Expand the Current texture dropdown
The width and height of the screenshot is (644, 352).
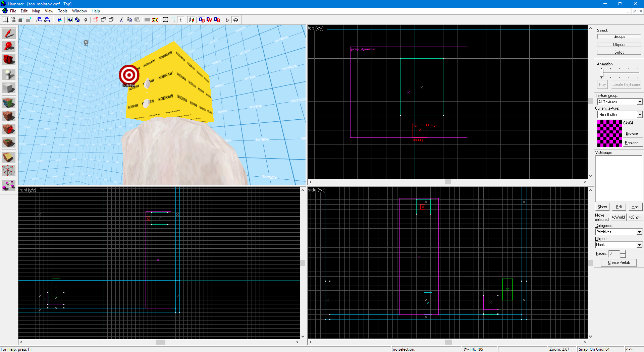click(640, 115)
